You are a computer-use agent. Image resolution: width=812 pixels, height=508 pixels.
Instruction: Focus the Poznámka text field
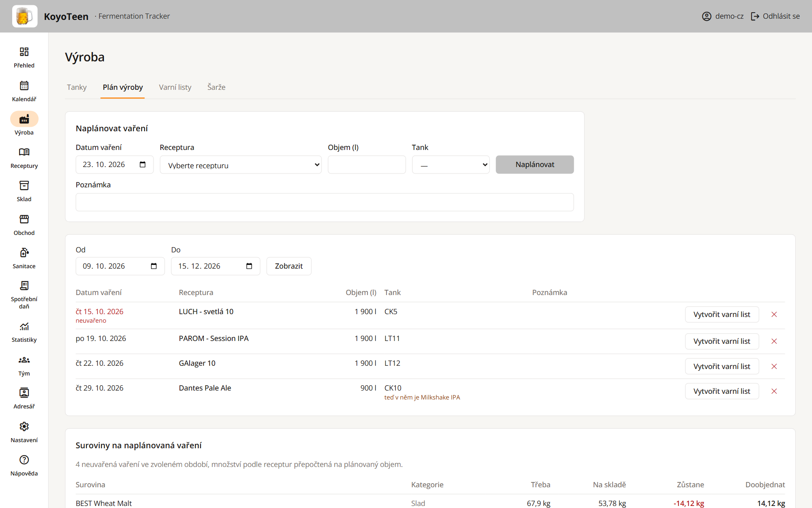click(x=325, y=202)
